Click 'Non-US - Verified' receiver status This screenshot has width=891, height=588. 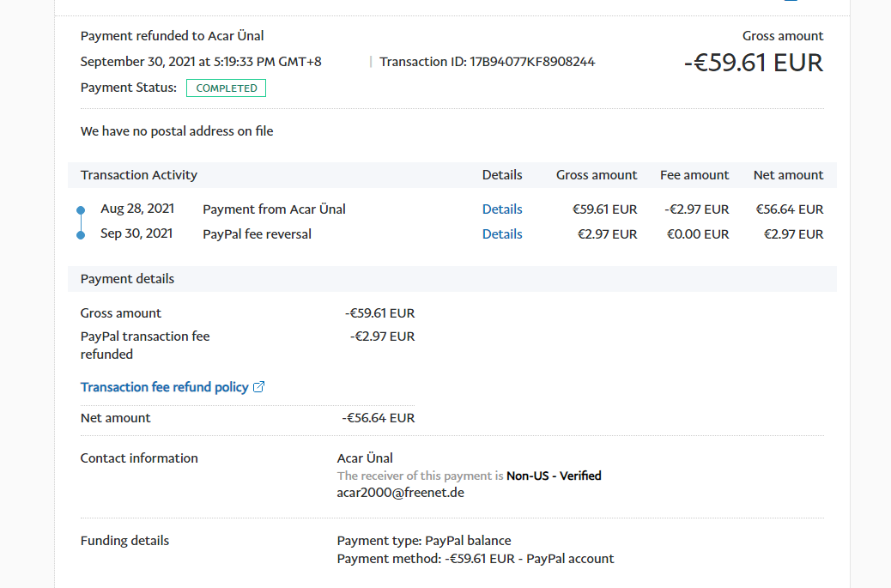[554, 476]
